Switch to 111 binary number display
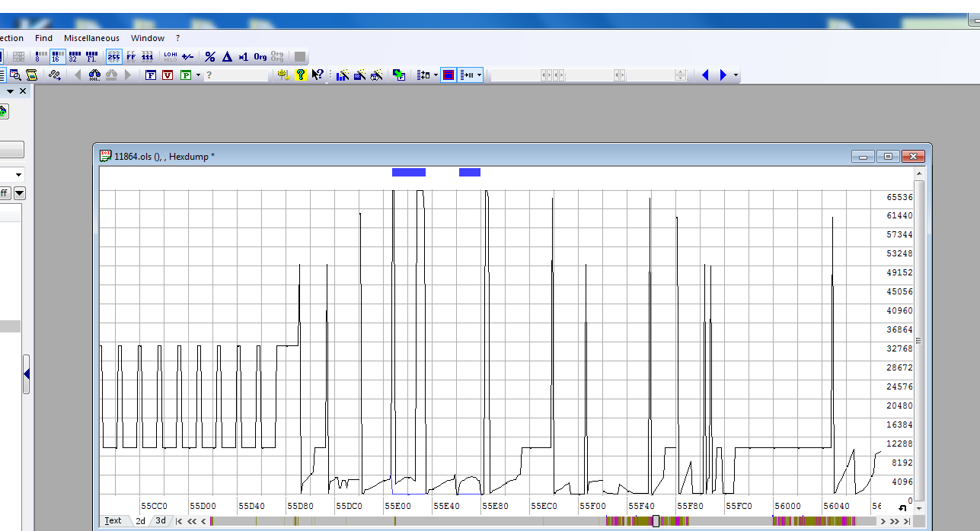 coord(148,56)
